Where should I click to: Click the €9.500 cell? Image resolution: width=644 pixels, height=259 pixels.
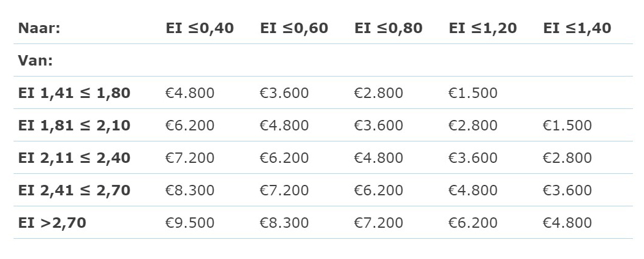(190, 223)
